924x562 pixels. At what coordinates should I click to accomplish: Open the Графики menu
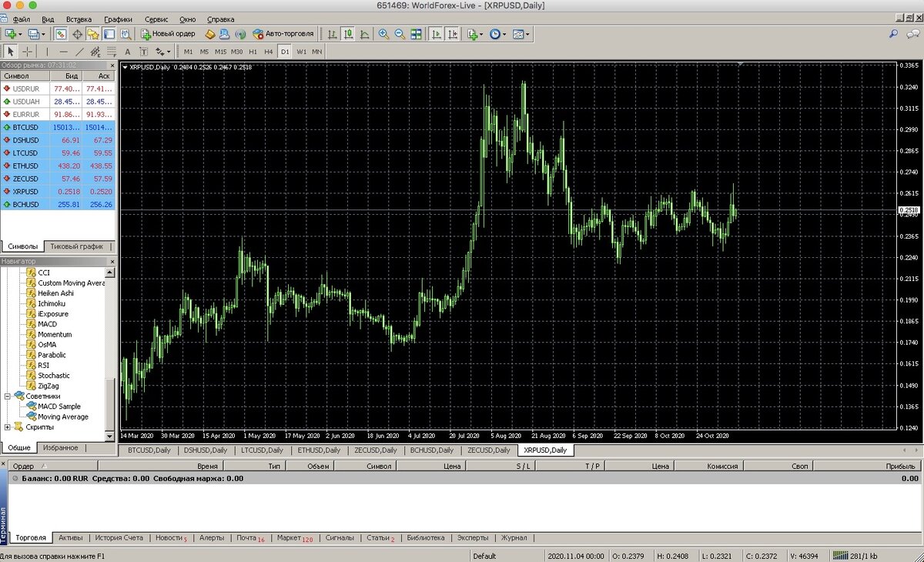point(118,18)
